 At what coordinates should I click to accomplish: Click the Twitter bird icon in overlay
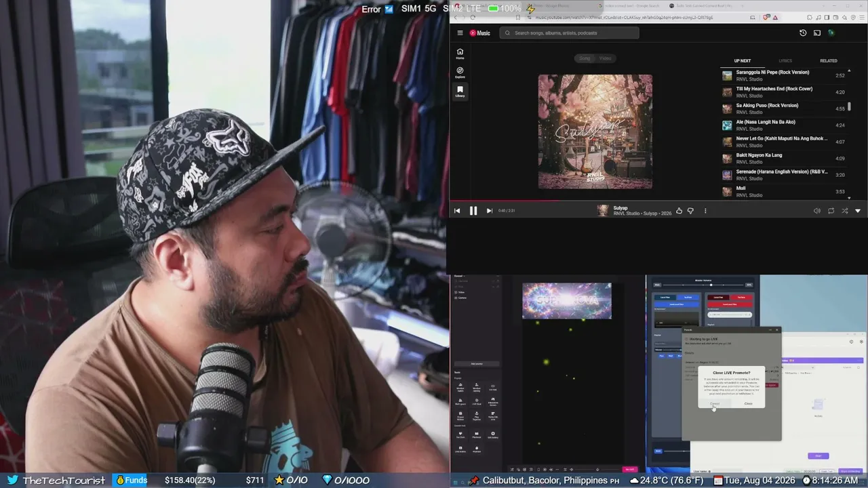pyautogui.click(x=12, y=480)
